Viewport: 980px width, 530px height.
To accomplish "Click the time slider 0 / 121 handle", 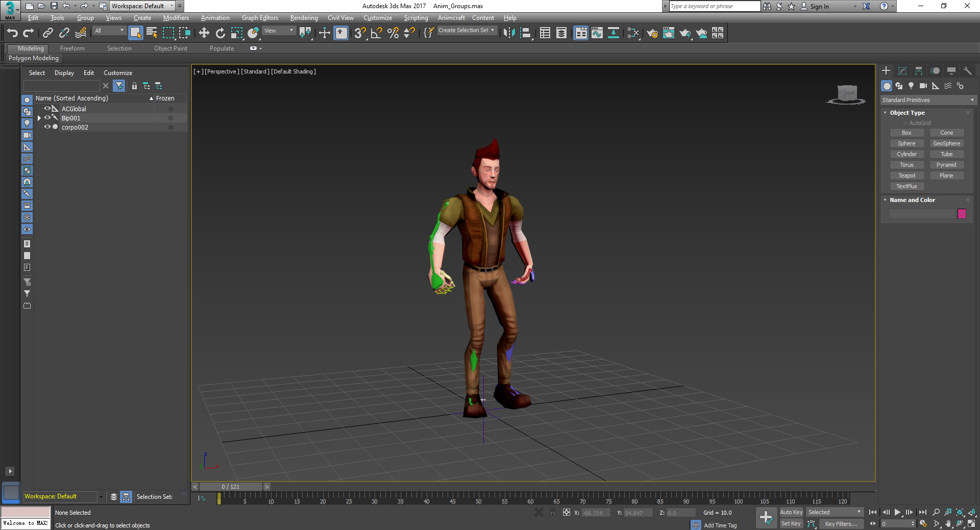I will 231,487.
